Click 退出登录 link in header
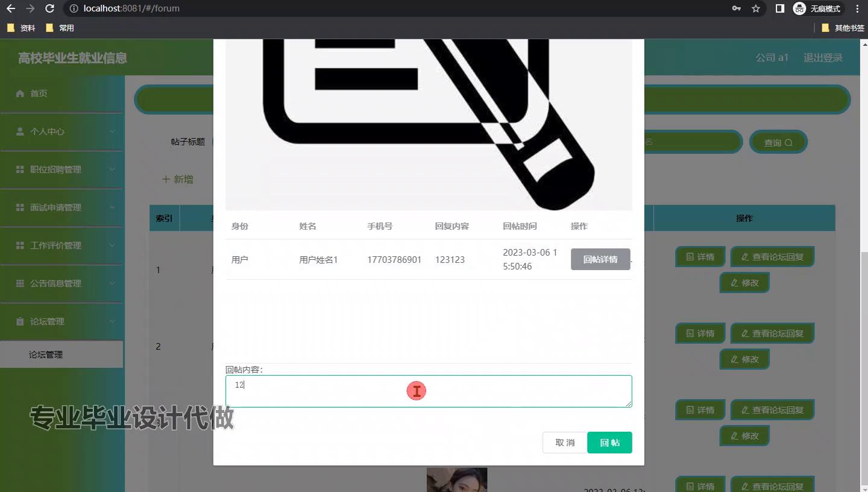868x492 pixels. pos(823,58)
